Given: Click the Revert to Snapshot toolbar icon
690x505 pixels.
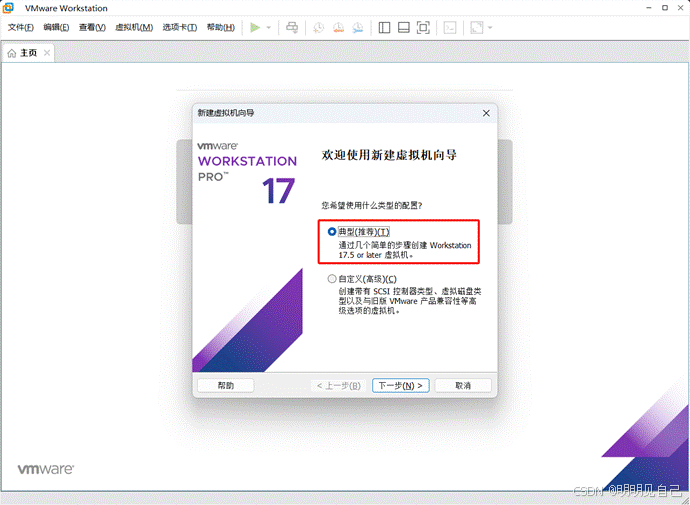Looking at the screenshot, I should tap(338, 28).
